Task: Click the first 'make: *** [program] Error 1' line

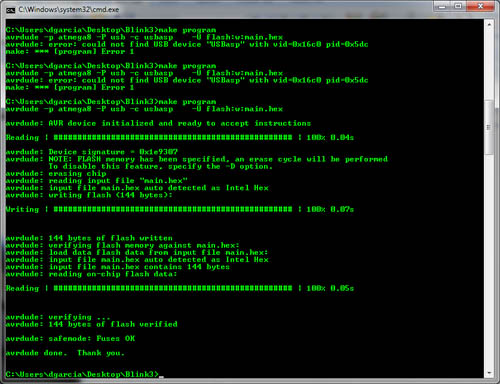Action: point(70,52)
